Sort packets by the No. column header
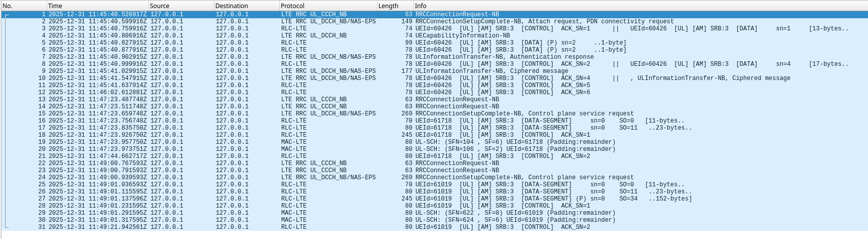868x239 pixels. point(23,6)
